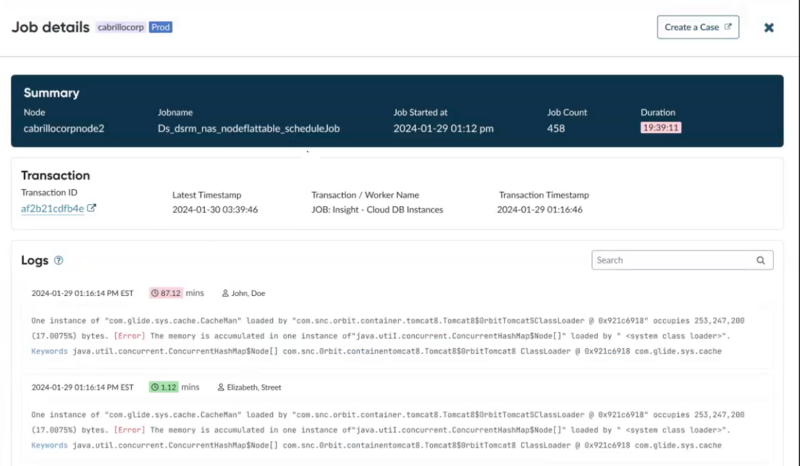The image size is (800, 466).
Task: Click [Error] tag in Elizabeth Street log
Action: pyautogui.click(x=130, y=430)
